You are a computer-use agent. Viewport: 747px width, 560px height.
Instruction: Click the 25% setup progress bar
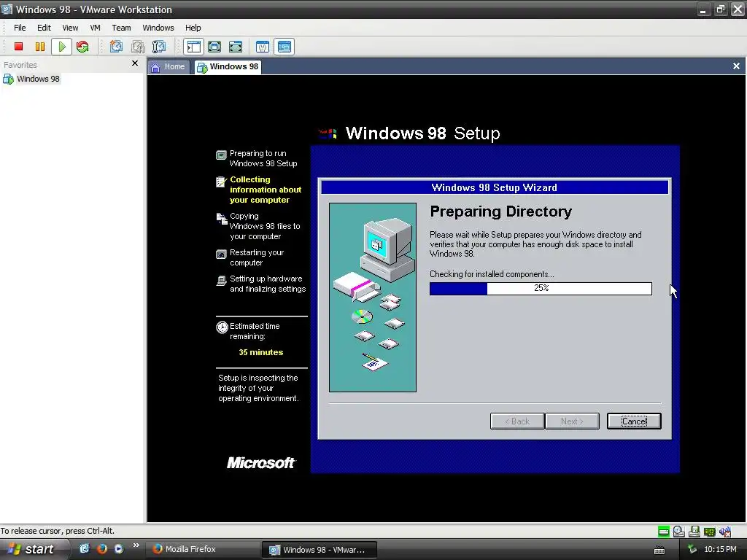pyautogui.click(x=541, y=289)
